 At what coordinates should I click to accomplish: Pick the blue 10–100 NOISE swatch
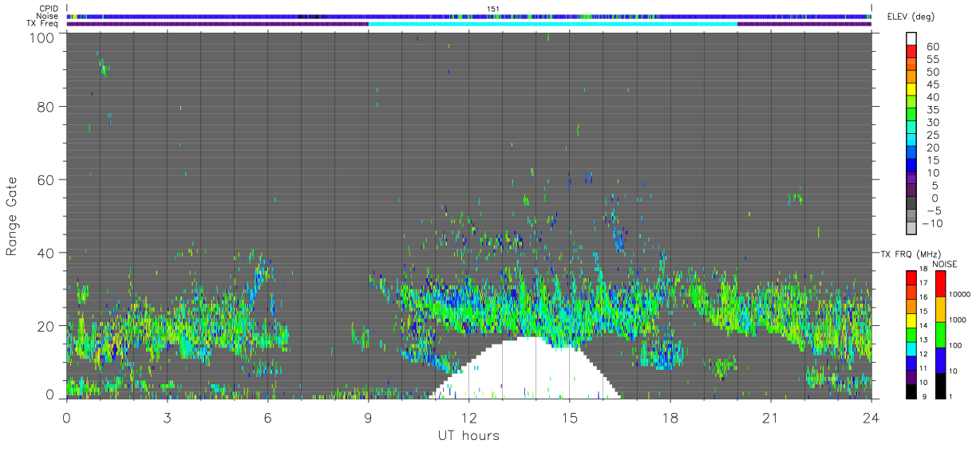[x=939, y=360]
